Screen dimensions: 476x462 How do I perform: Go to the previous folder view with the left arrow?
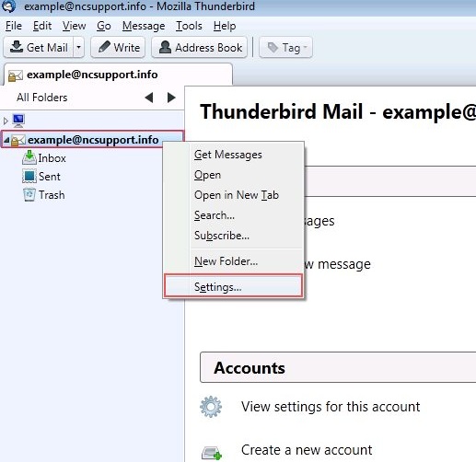(x=149, y=98)
